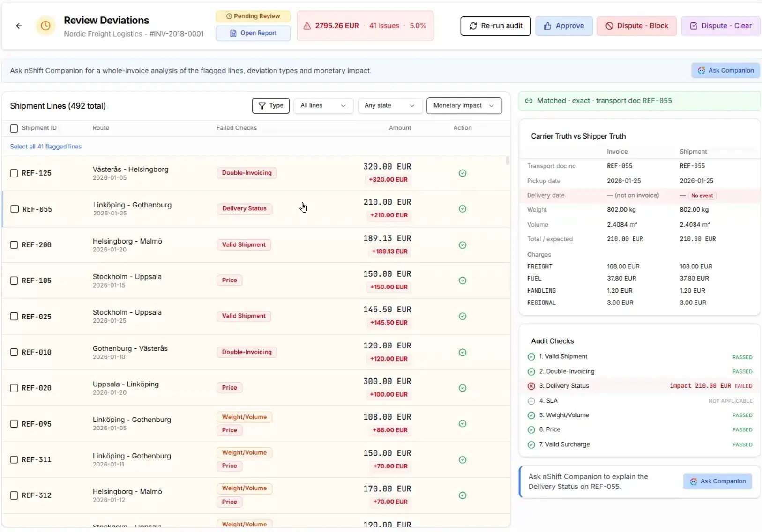Screen dimensions: 762x532
Task: Click the approve checkmark icon for REF-020
Action: (463, 388)
